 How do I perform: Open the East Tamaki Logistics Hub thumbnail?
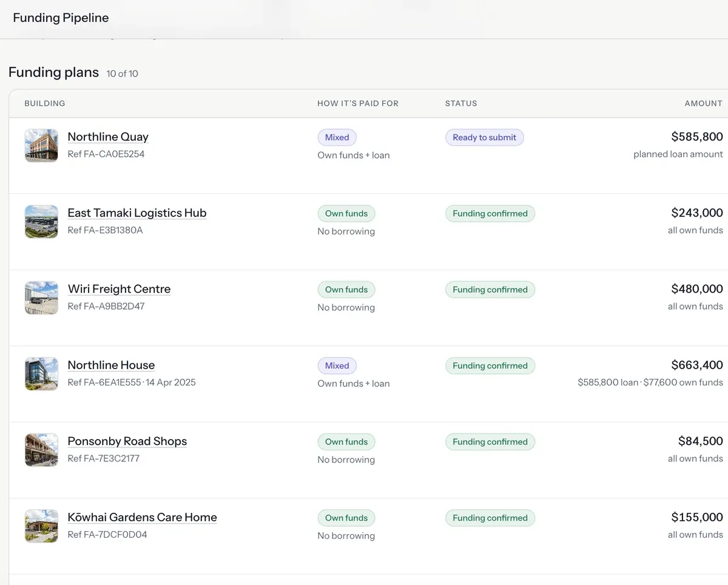point(41,222)
